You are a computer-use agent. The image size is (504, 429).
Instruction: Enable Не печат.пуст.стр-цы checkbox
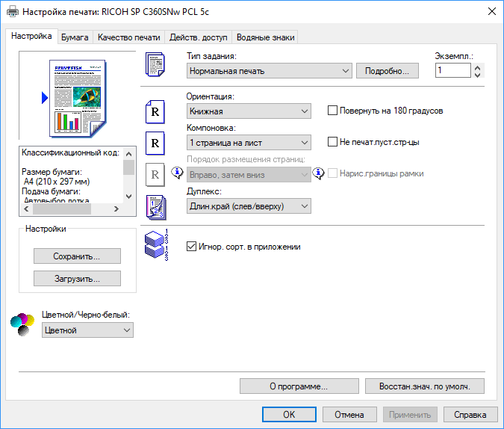point(332,142)
